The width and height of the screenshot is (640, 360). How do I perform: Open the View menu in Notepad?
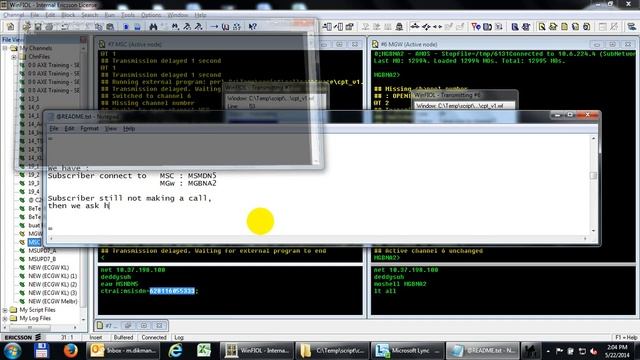[111, 129]
